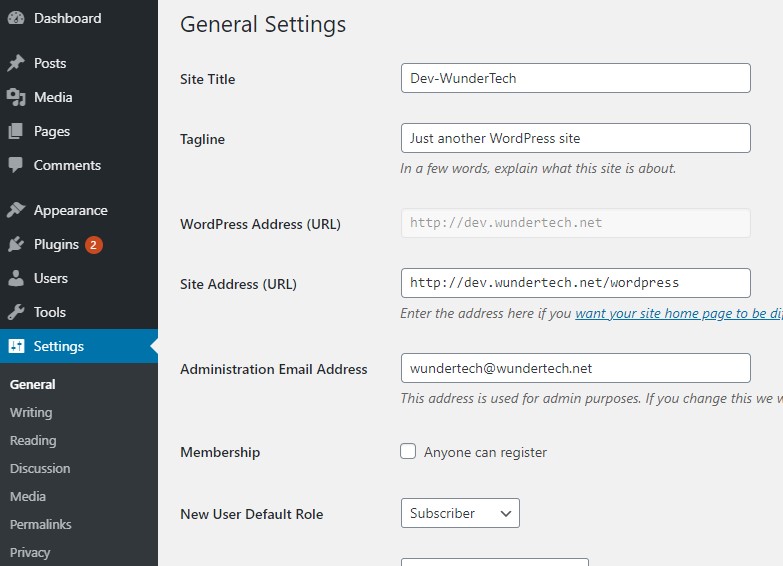Click the New User Default Role label
This screenshot has width=783, height=566.
click(252, 514)
